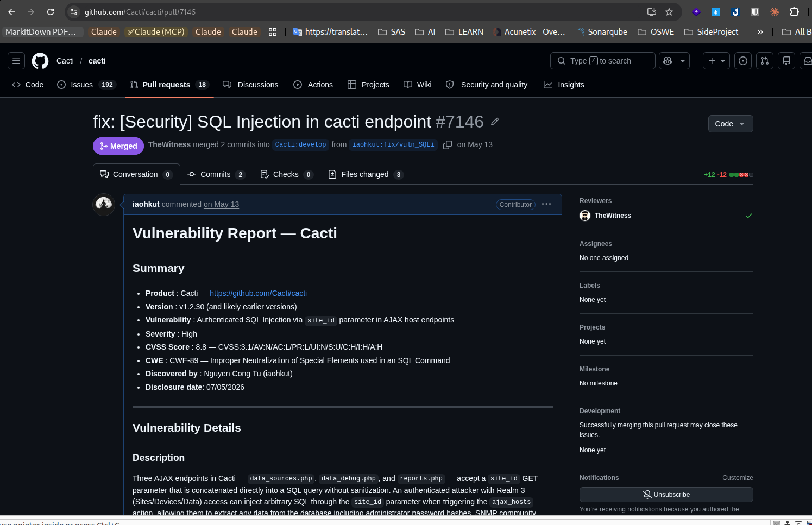Click the install app icon in address bar
812x525 pixels.
coord(652,12)
